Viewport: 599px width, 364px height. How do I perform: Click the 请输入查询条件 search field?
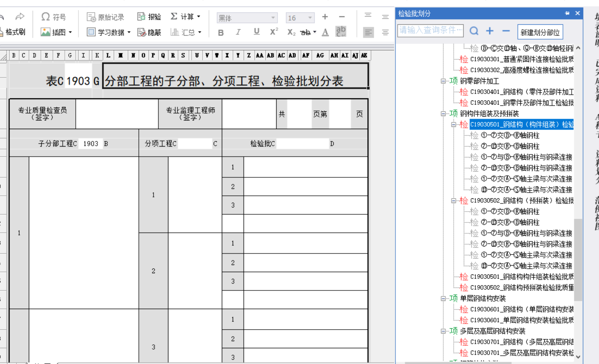click(431, 30)
